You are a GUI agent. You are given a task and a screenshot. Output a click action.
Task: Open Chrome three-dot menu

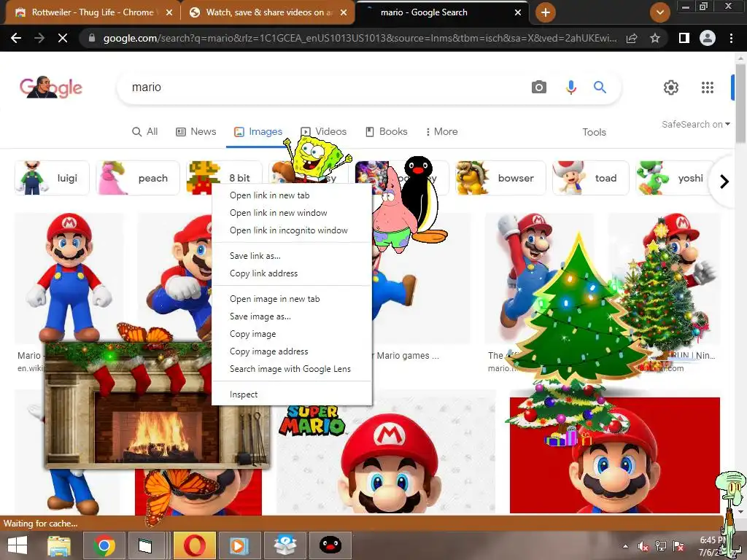click(731, 38)
